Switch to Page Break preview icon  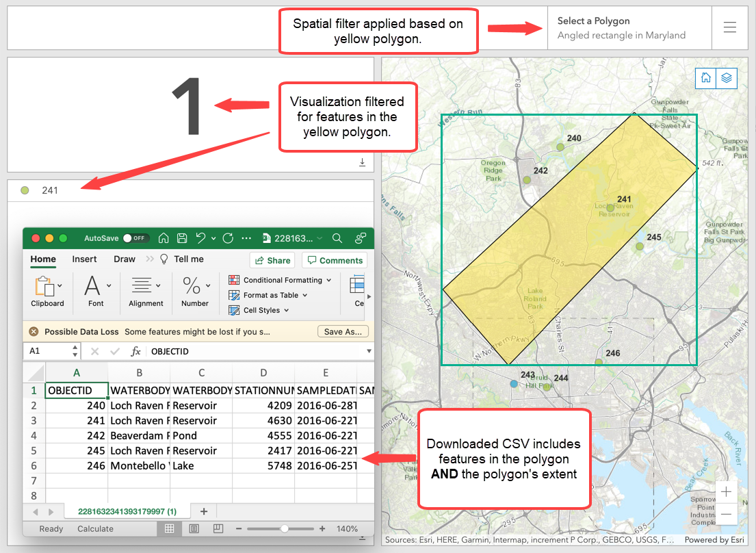pyautogui.click(x=218, y=529)
